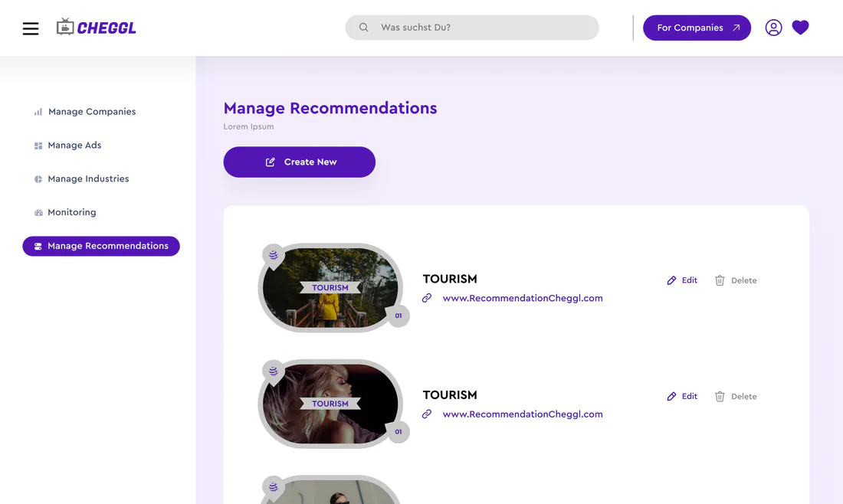Delete the first Tourism recommendation

click(736, 280)
